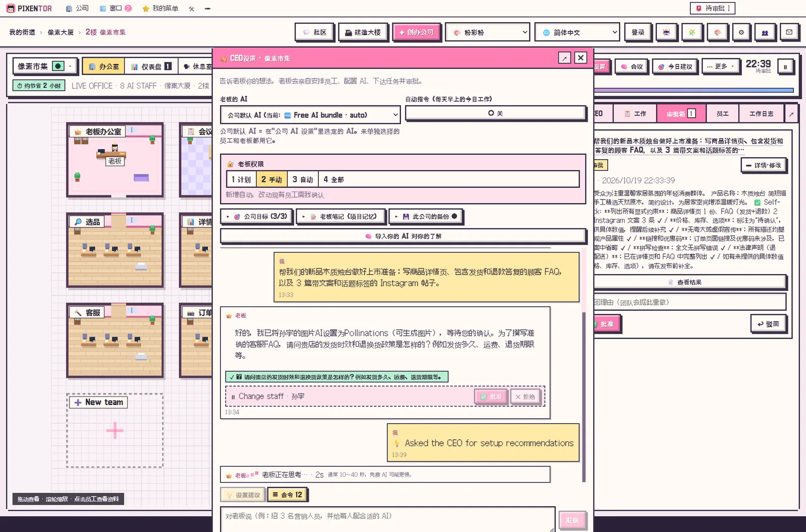Pause the office clock with pause icon
The image size is (806, 532).
[x=785, y=66]
